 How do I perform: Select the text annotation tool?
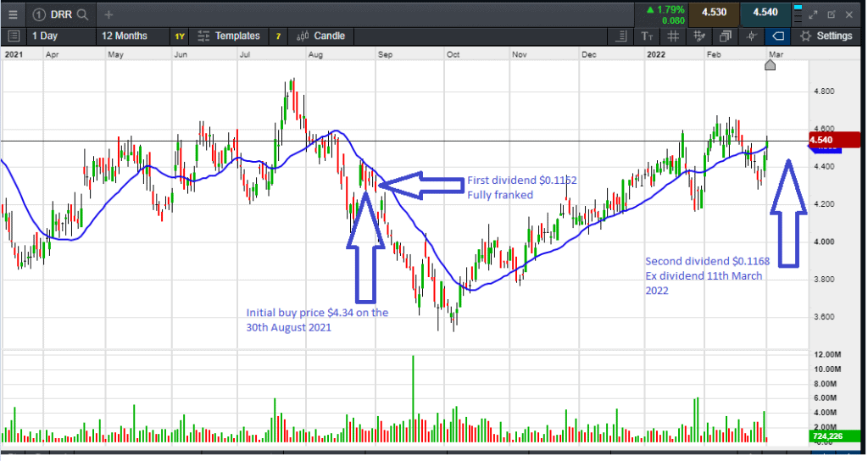tap(648, 36)
